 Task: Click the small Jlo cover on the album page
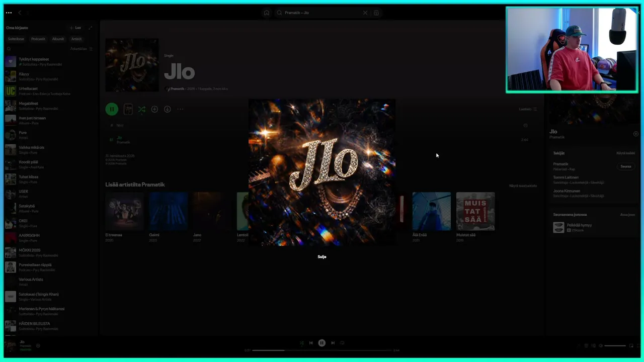click(132, 65)
